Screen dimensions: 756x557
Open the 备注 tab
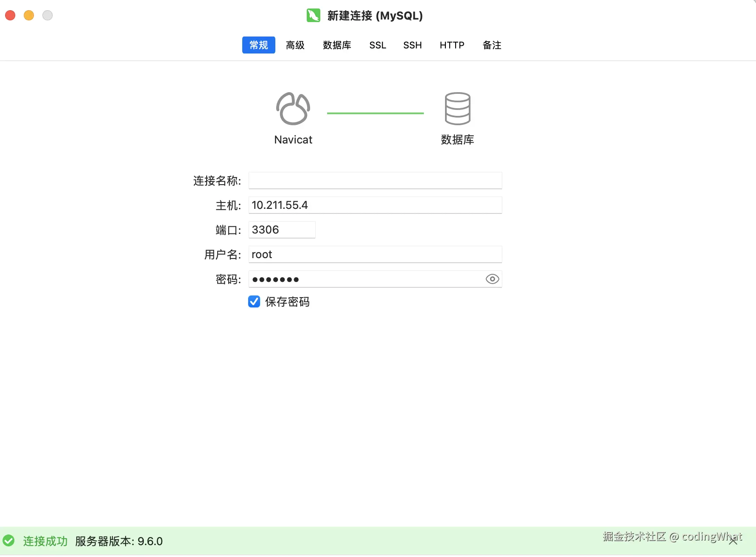pos(492,45)
